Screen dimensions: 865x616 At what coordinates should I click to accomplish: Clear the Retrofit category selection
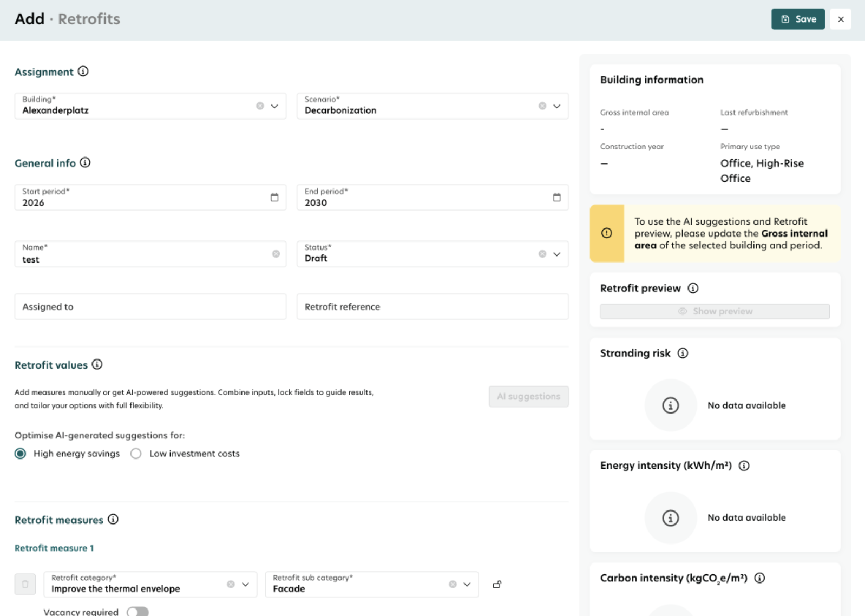tap(231, 585)
